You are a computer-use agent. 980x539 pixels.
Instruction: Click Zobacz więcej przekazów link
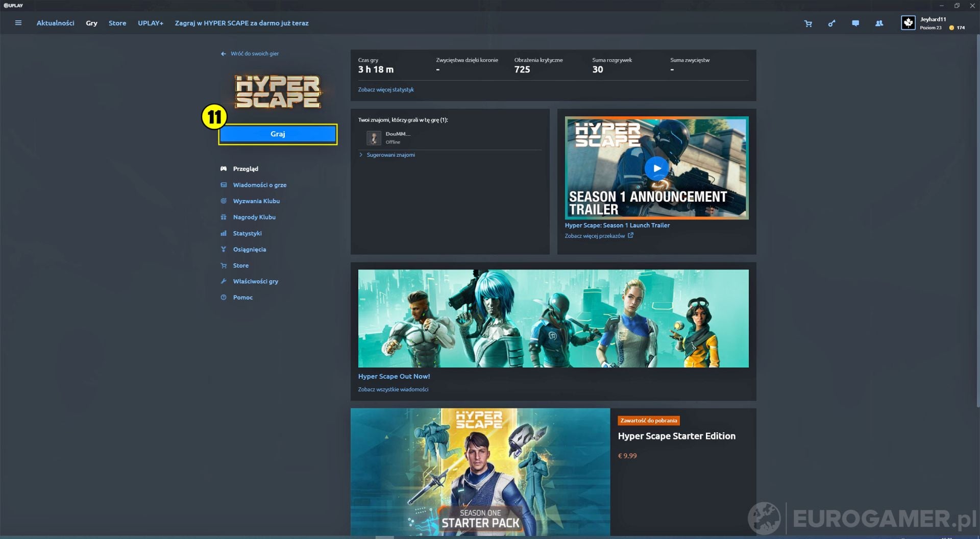tap(595, 236)
